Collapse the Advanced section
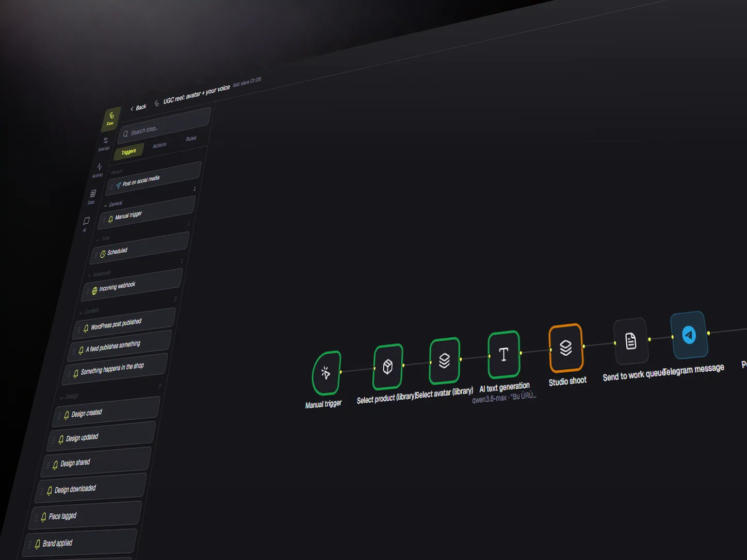This screenshot has height=560, width=747. click(x=99, y=274)
